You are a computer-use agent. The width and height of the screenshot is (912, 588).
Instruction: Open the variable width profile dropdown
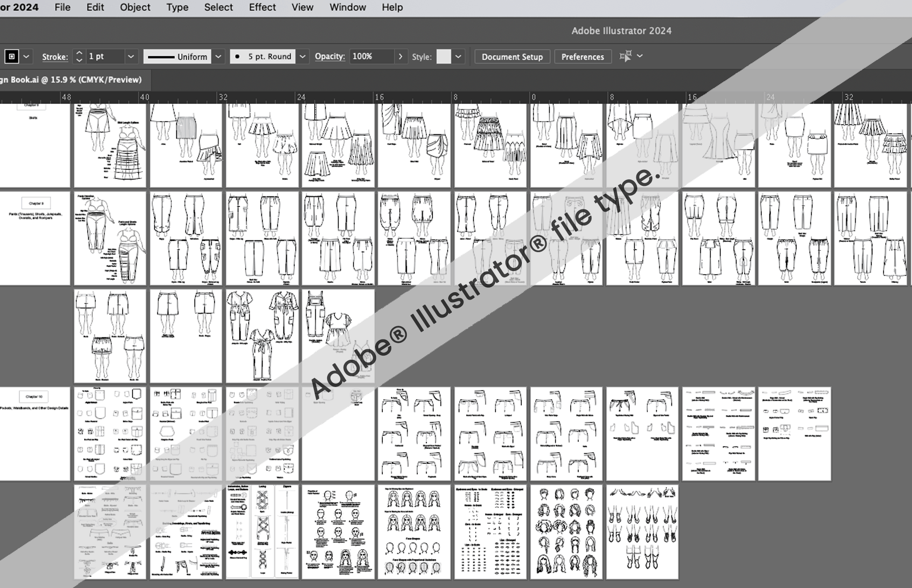(x=219, y=57)
